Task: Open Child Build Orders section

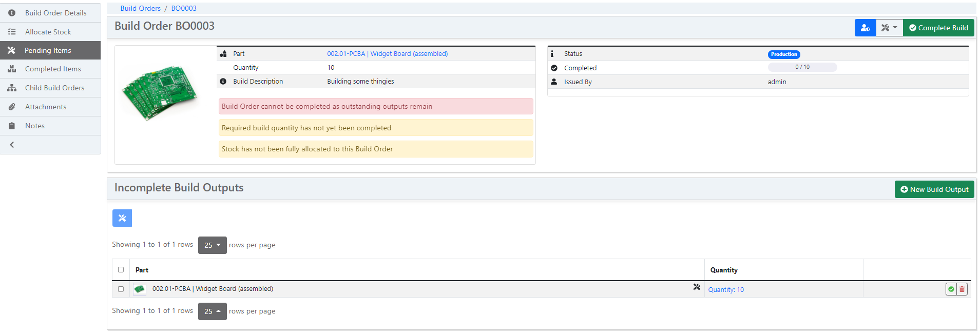Action: pos(54,88)
